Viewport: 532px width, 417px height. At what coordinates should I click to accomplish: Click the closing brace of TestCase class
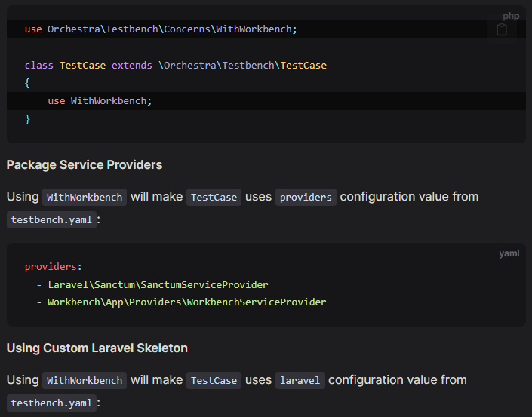point(28,119)
